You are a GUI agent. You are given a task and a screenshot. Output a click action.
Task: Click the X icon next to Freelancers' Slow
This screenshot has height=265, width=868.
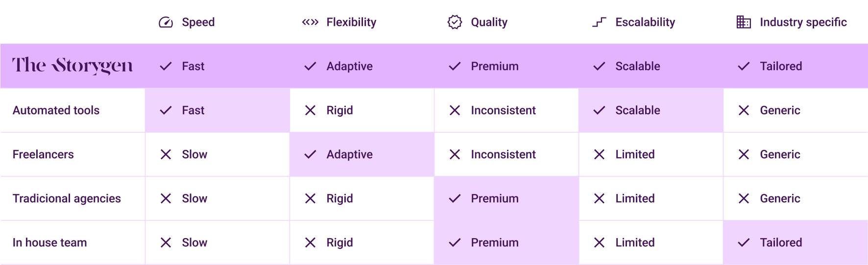166,154
